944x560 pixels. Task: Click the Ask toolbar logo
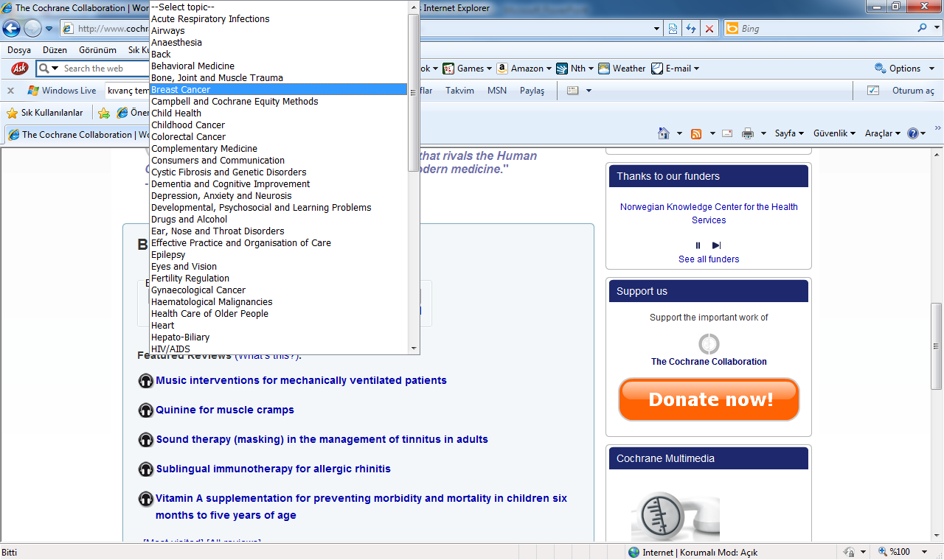[20, 69]
